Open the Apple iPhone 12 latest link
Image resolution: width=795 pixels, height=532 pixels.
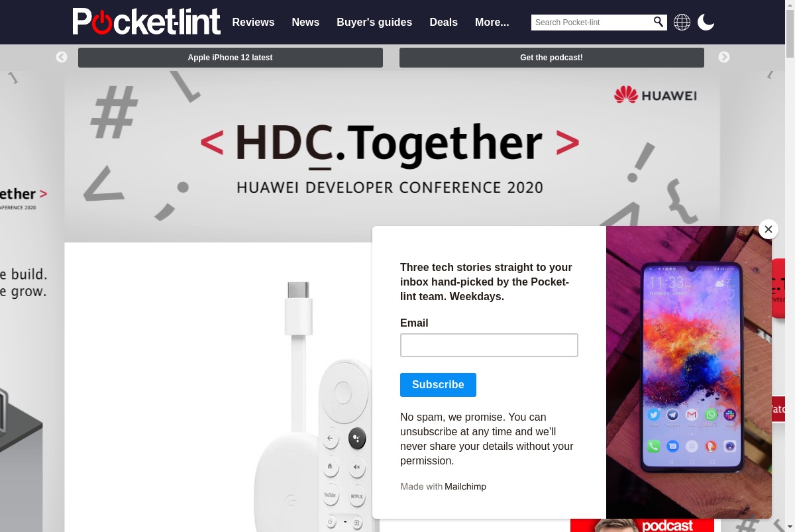231,58
